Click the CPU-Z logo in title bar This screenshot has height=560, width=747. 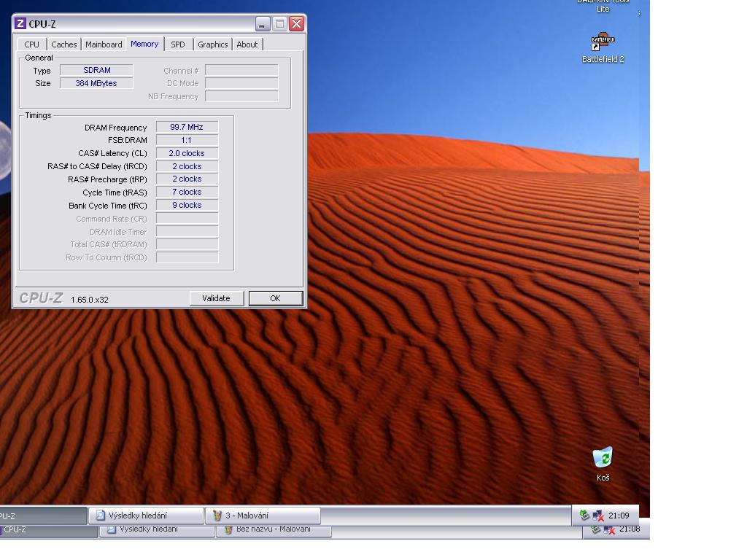click(20, 24)
